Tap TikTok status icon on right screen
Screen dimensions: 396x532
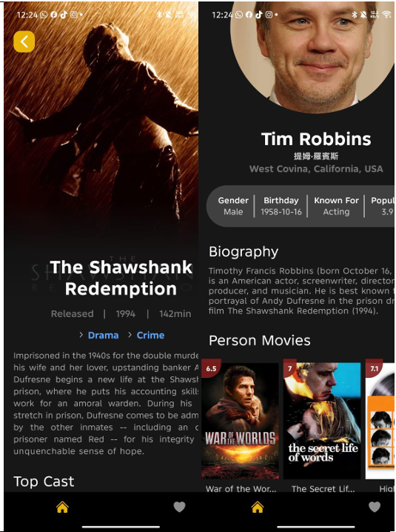(258, 15)
